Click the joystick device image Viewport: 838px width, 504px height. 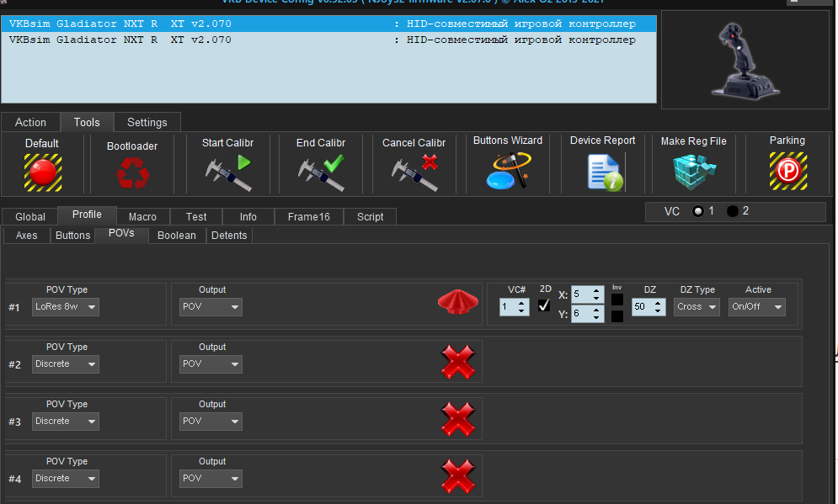[745, 61]
